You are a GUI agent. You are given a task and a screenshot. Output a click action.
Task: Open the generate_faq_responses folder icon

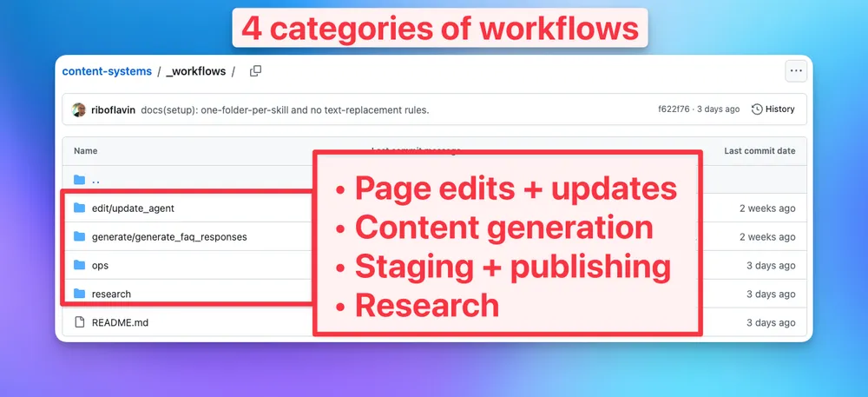click(x=79, y=237)
